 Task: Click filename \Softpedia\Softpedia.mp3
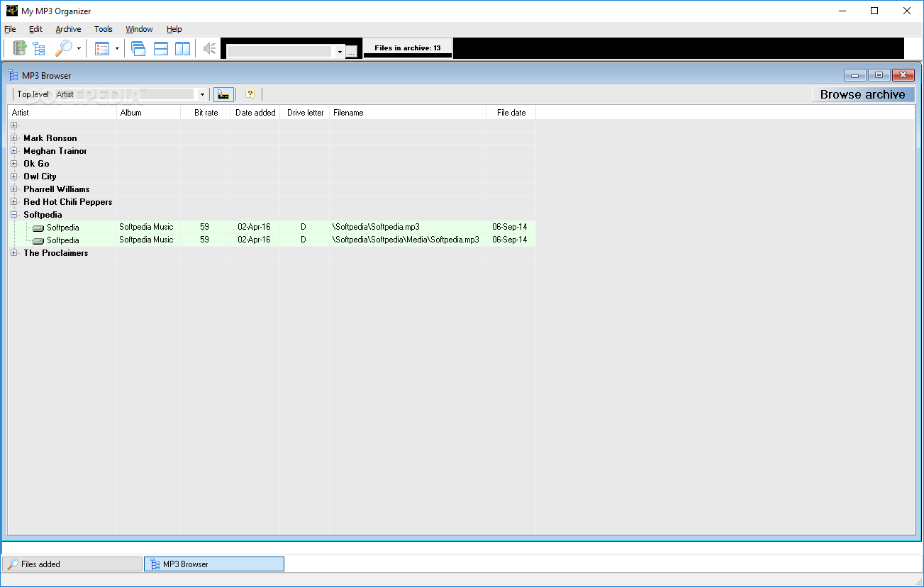pos(376,227)
